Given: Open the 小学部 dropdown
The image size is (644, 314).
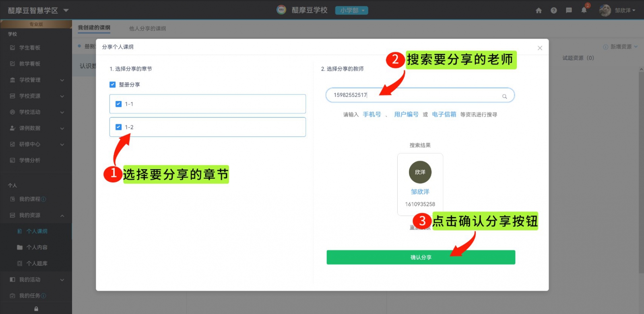Looking at the screenshot, I should click(351, 10).
